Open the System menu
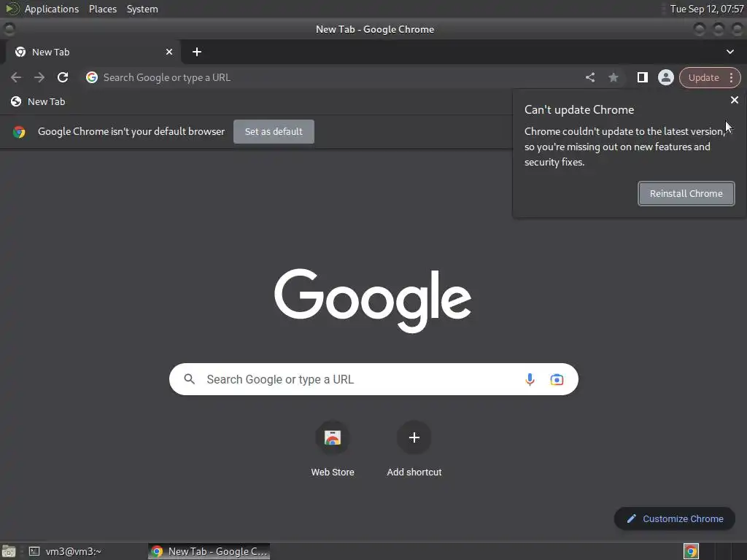747x560 pixels. point(142,9)
